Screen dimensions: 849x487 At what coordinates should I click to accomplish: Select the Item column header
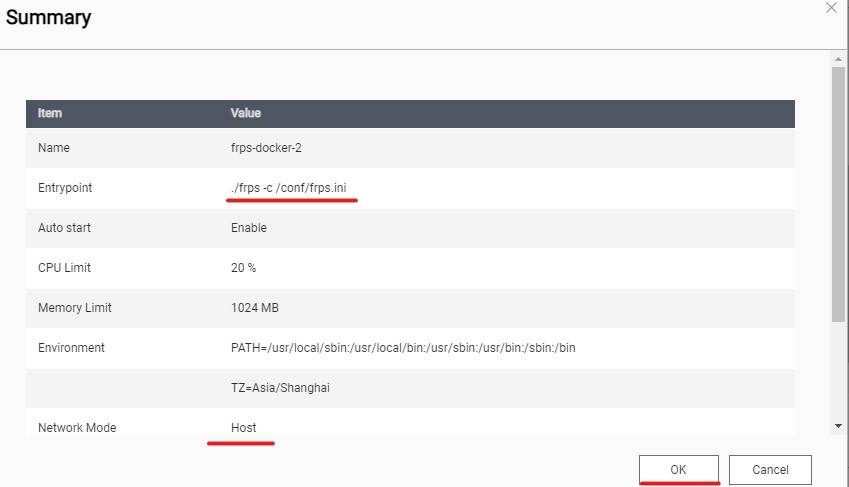(x=50, y=113)
